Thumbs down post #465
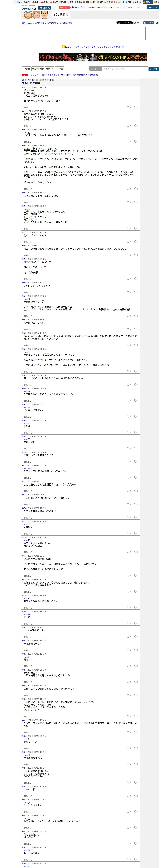Image resolution: width=159 pixels, height=868 pixels. [135, 385]
